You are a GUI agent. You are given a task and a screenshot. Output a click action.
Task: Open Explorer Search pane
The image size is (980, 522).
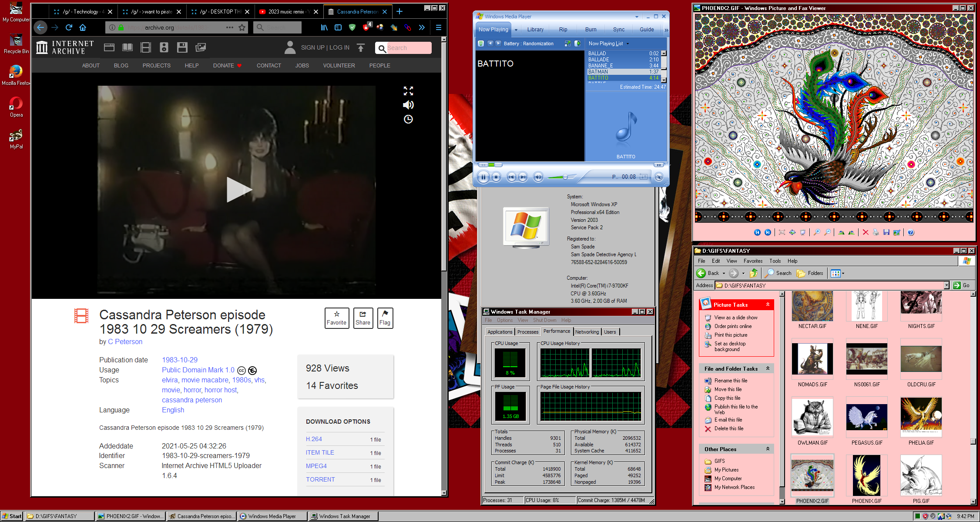pyautogui.click(x=779, y=273)
